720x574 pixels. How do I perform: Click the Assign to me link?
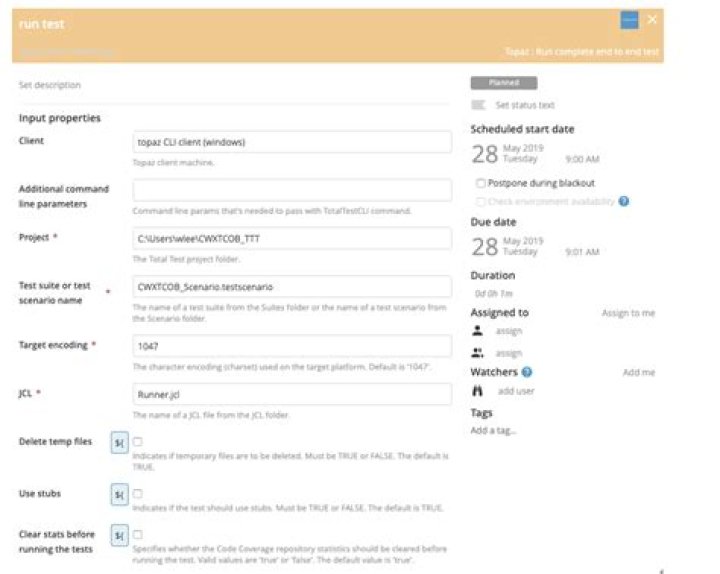(628, 313)
